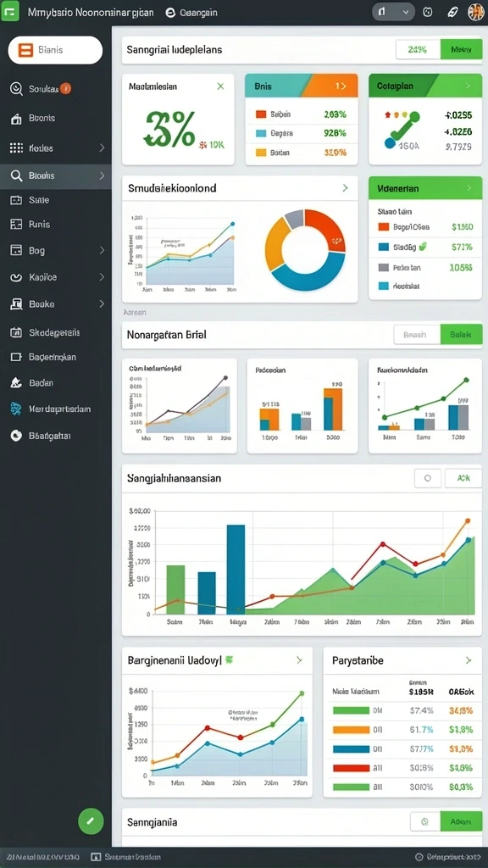Click the rocket icon in the top bar
The image size is (488, 868).
pos(452,12)
